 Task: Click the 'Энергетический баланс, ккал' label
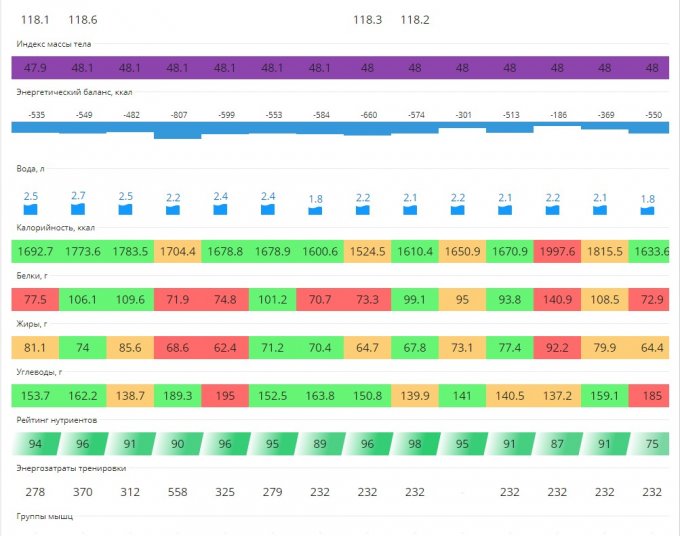[x=75, y=92]
